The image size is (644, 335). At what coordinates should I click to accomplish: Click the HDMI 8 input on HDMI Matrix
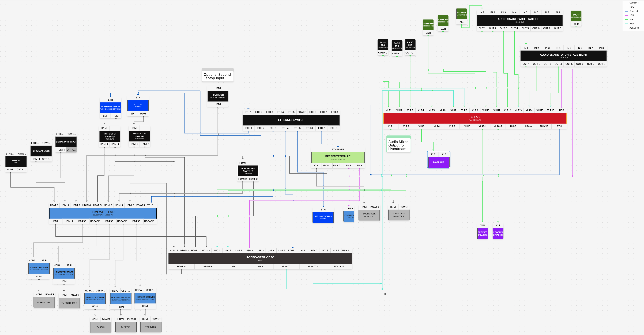tap(130, 205)
